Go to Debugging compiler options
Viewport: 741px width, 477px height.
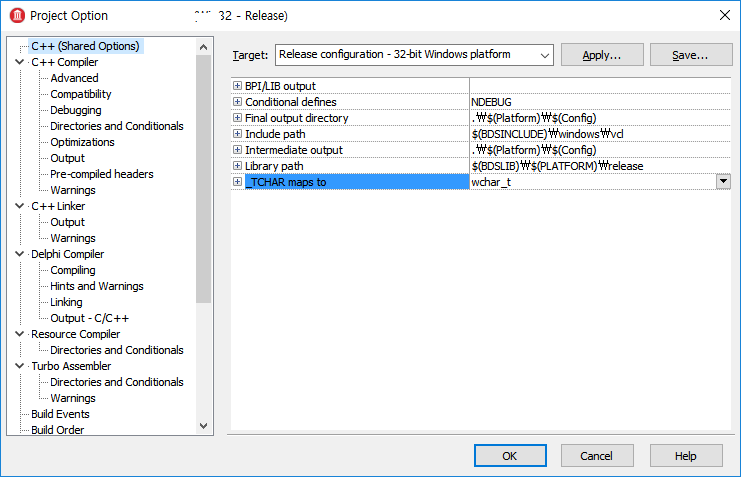click(75, 110)
